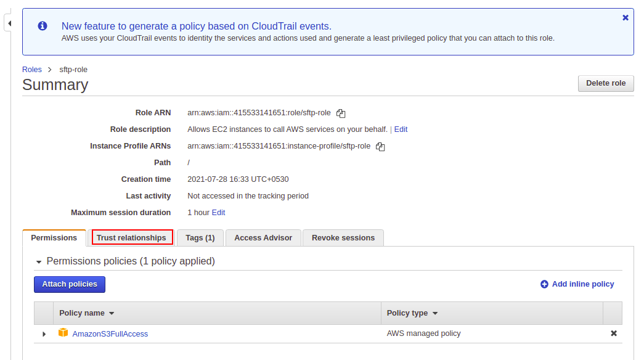644x360 pixels.
Task: Click Add inline policy link
Action: (x=583, y=284)
